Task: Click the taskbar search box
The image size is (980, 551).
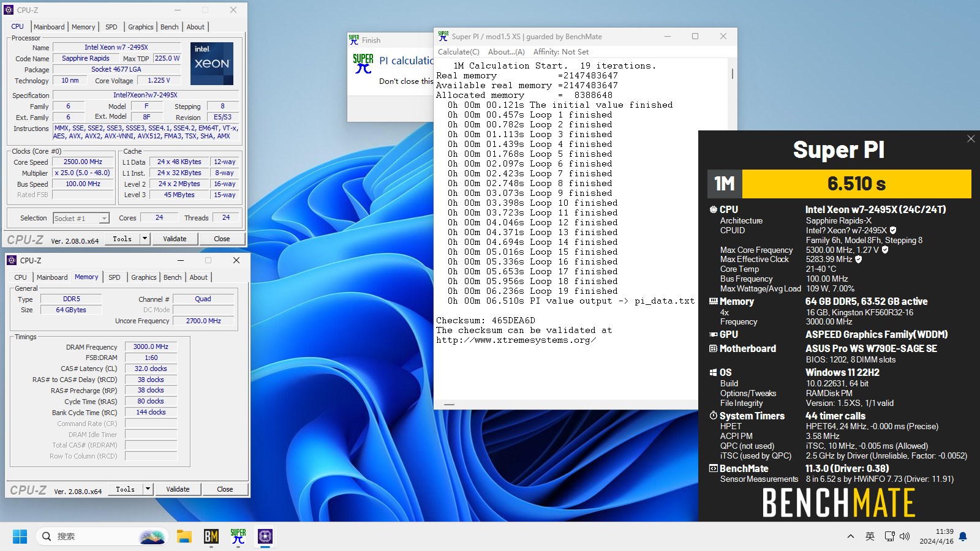Action: pos(101,536)
